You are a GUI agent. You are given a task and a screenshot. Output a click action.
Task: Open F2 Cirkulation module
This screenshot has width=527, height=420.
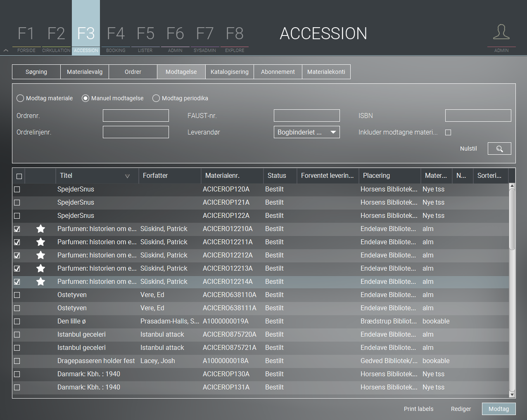pyautogui.click(x=56, y=38)
